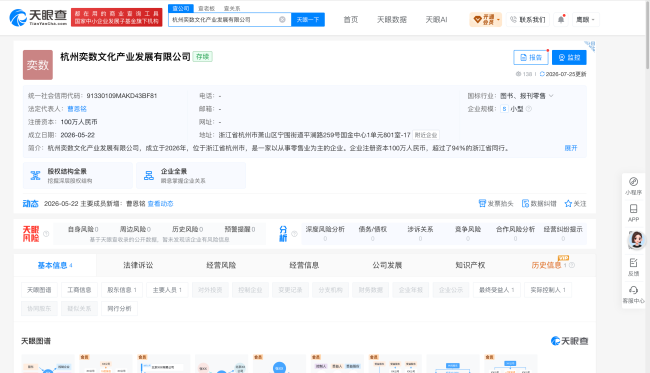Open the 客服中心 sidebar icon

[x=633, y=294]
